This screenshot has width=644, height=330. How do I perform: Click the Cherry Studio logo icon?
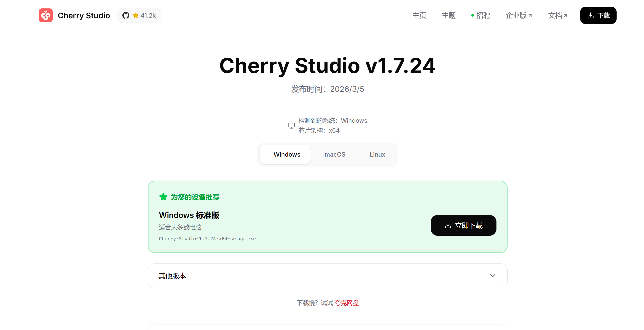point(45,16)
